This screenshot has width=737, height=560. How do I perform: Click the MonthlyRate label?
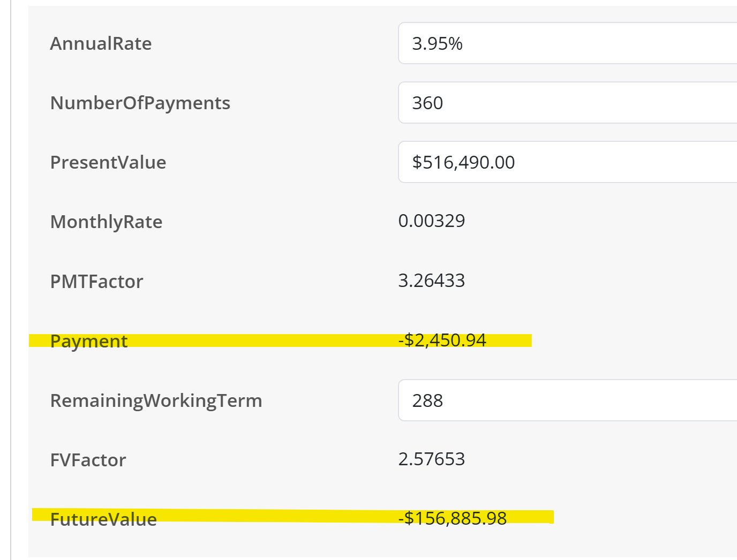106,222
